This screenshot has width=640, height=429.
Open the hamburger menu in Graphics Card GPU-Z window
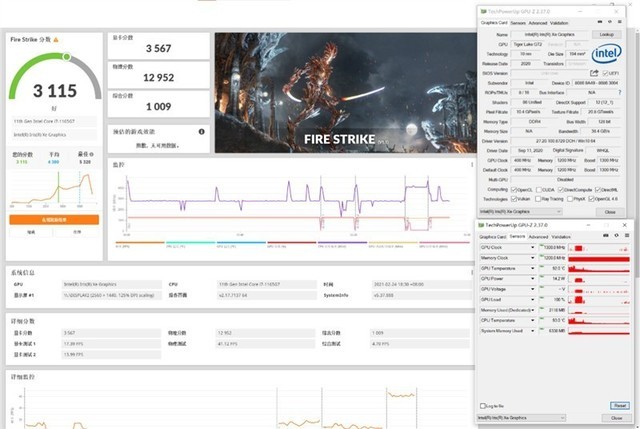pos(620,22)
